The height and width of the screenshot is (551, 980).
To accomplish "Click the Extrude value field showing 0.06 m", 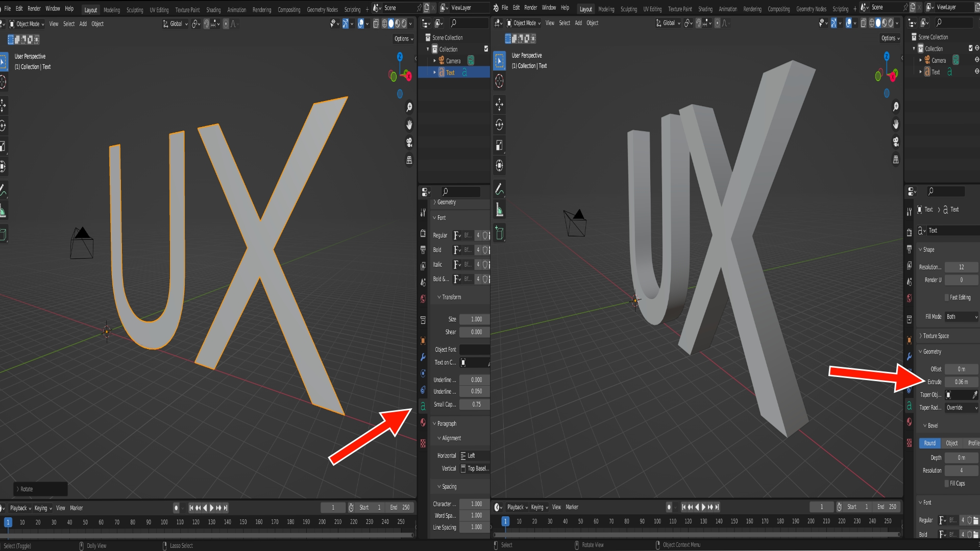I will (x=961, y=382).
